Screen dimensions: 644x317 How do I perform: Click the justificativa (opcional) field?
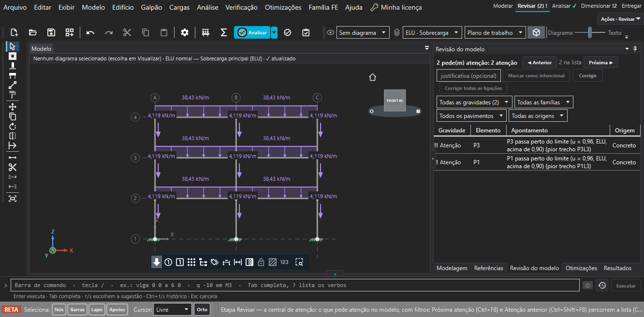click(468, 76)
